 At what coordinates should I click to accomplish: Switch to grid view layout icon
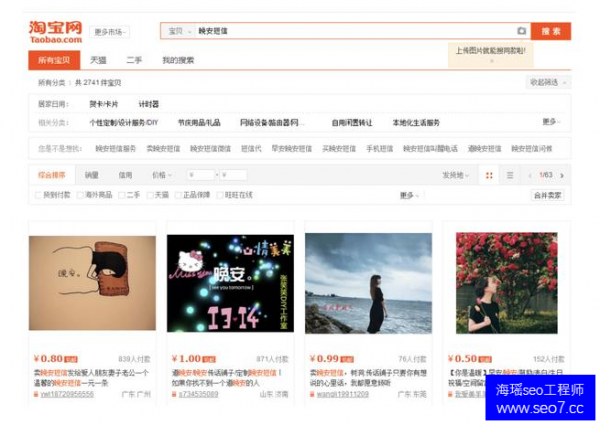[x=489, y=175]
